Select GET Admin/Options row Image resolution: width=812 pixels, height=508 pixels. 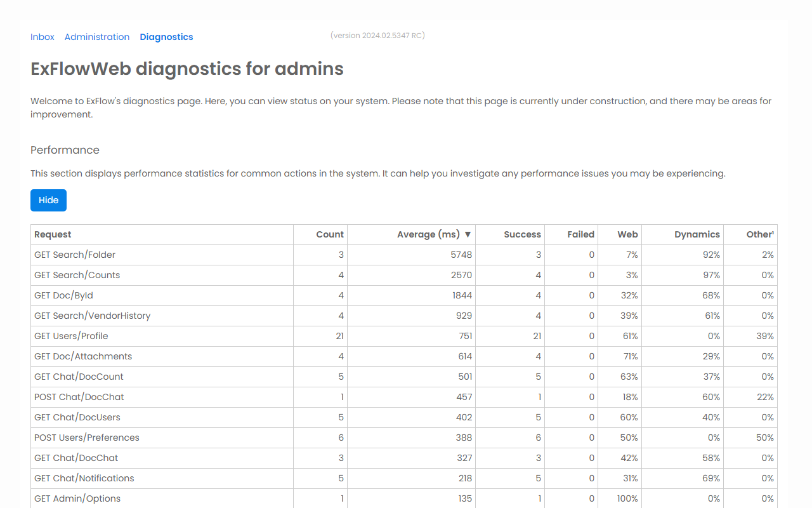pos(403,498)
